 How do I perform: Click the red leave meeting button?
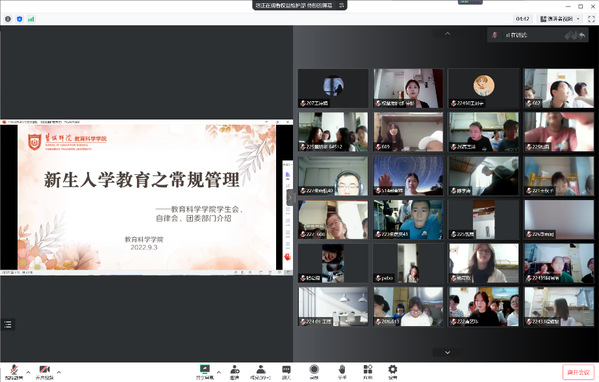(x=578, y=372)
